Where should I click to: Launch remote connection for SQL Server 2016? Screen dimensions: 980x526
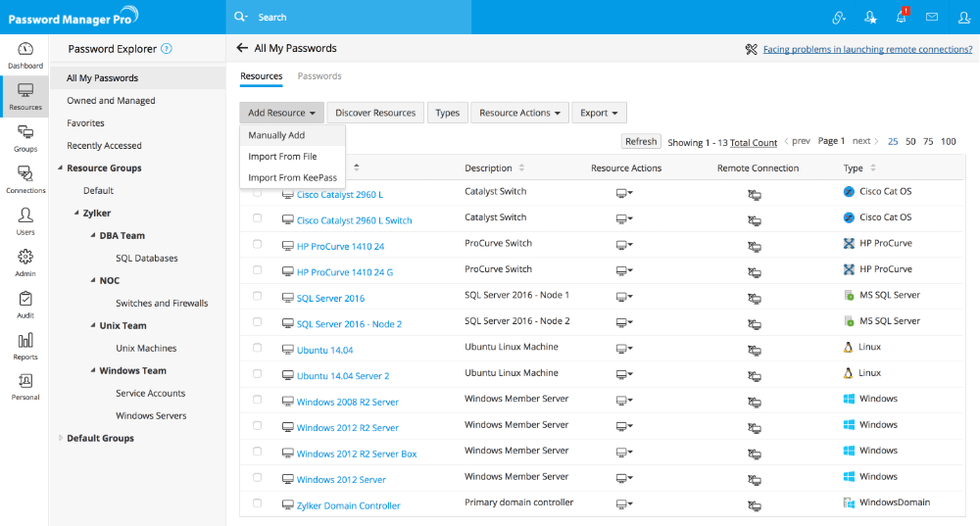(755, 299)
